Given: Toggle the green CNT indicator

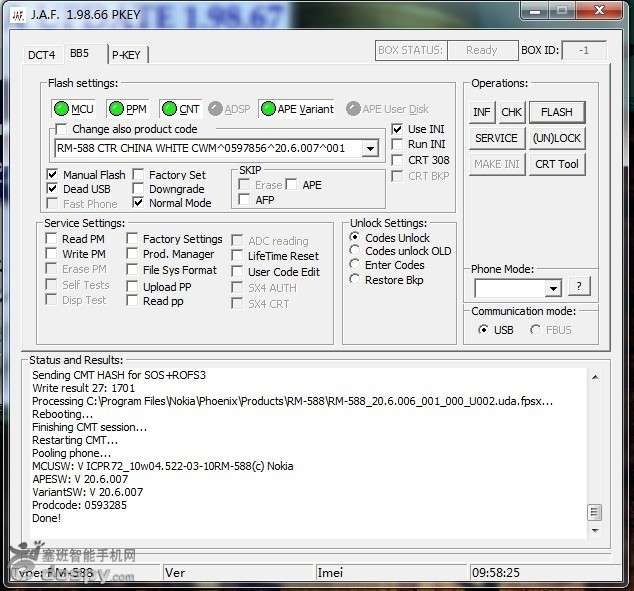Looking at the screenshot, I should coord(169,109).
